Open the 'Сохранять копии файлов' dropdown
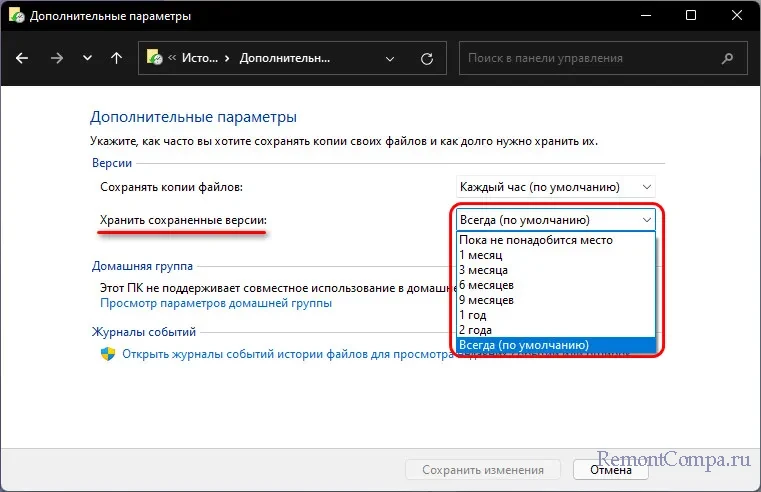Viewport: 761px width, 492px height. coord(555,187)
